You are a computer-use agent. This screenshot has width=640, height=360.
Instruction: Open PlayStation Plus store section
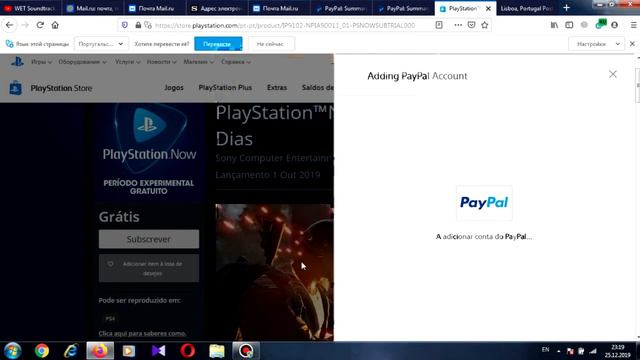(225, 88)
